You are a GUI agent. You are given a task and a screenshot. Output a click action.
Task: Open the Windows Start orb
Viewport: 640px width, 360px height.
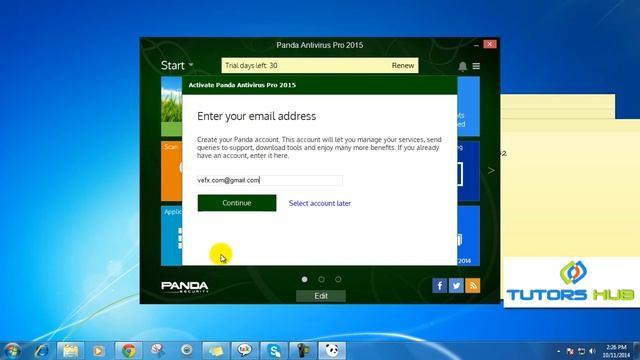click(x=12, y=351)
